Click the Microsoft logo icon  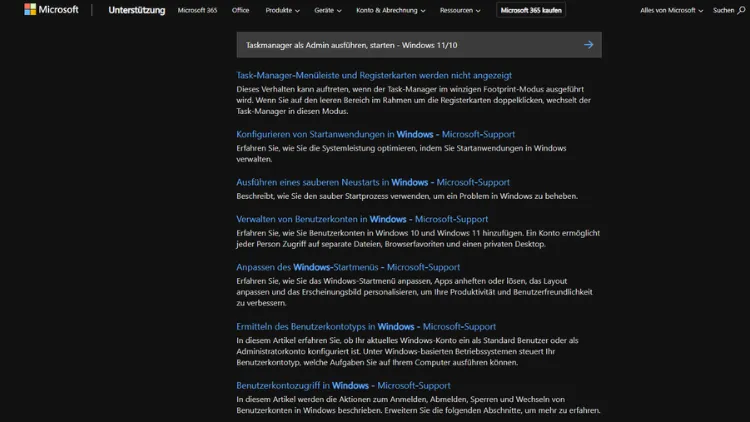click(x=30, y=10)
